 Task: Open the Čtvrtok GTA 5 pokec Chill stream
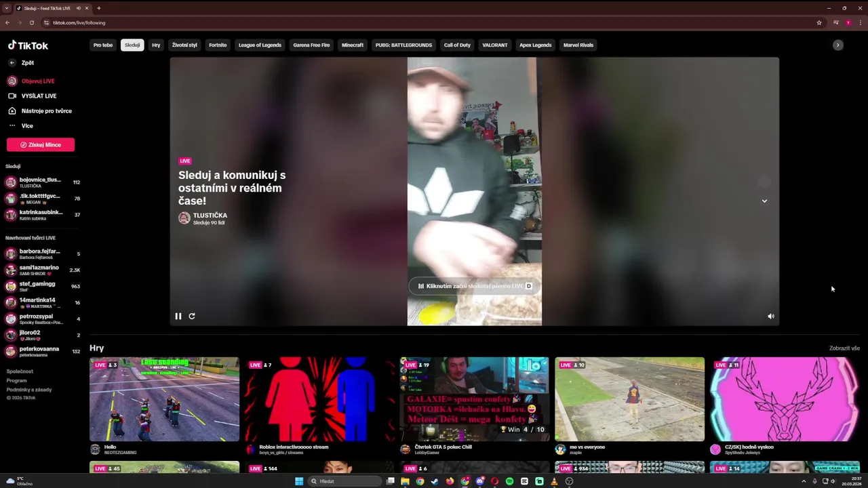pos(475,399)
